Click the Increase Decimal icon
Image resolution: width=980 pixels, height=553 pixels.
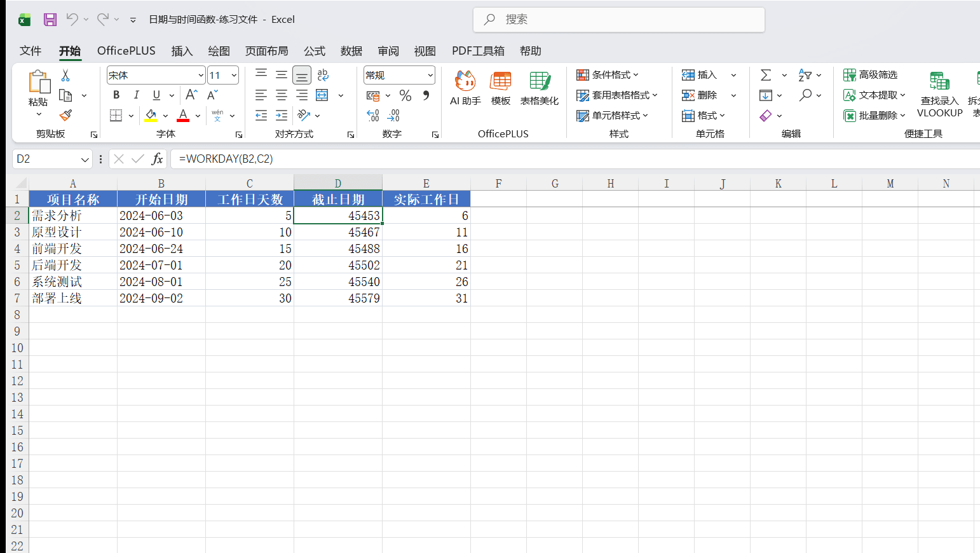click(x=373, y=116)
